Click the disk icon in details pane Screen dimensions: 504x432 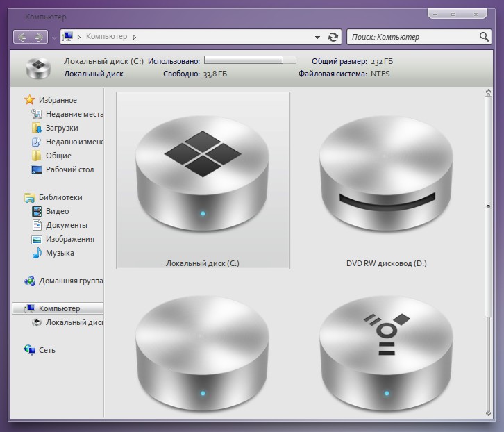pyautogui.click(x=38, y=68)
